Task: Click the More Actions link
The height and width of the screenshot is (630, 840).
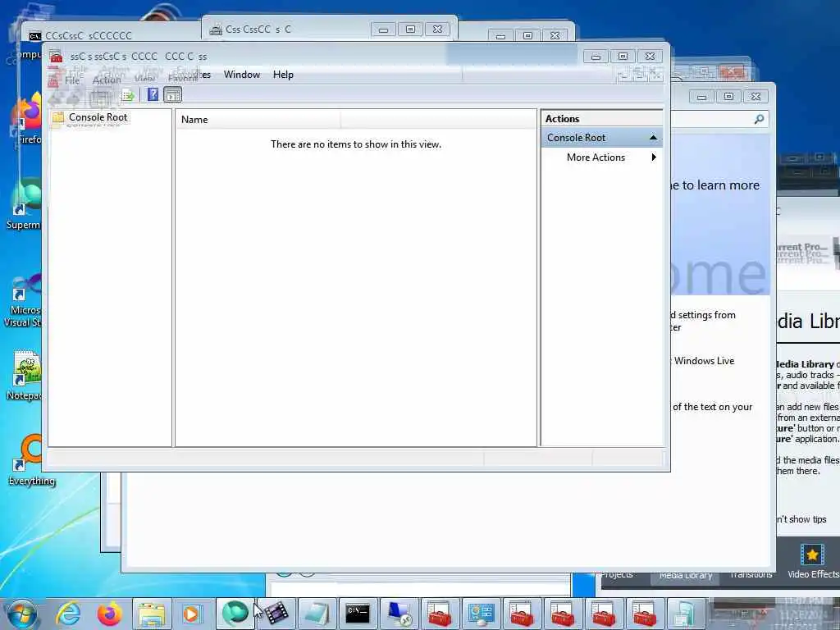Action: (596, 157)
